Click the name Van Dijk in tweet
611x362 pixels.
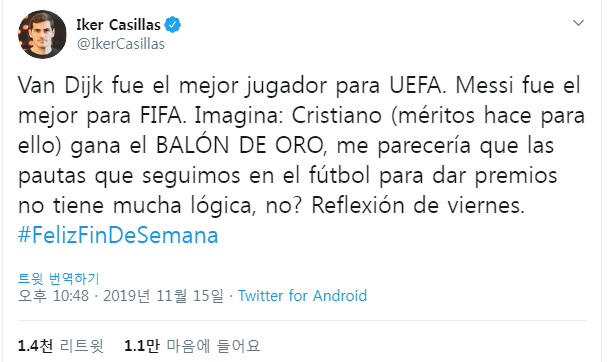click(60, 85)
